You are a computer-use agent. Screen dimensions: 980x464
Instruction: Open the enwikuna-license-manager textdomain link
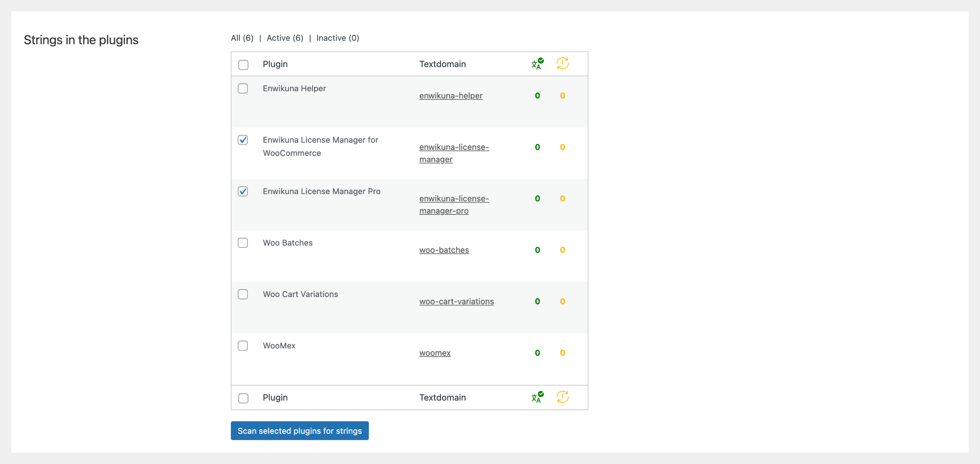[x=454, y=153]
